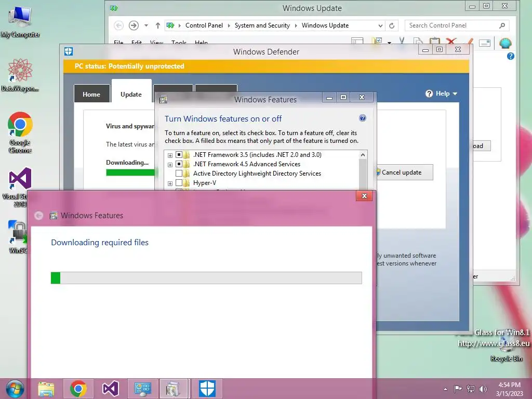532x399 pixels.
Task: Click the Downloading required files progress bar
Action: pos(206,277)
